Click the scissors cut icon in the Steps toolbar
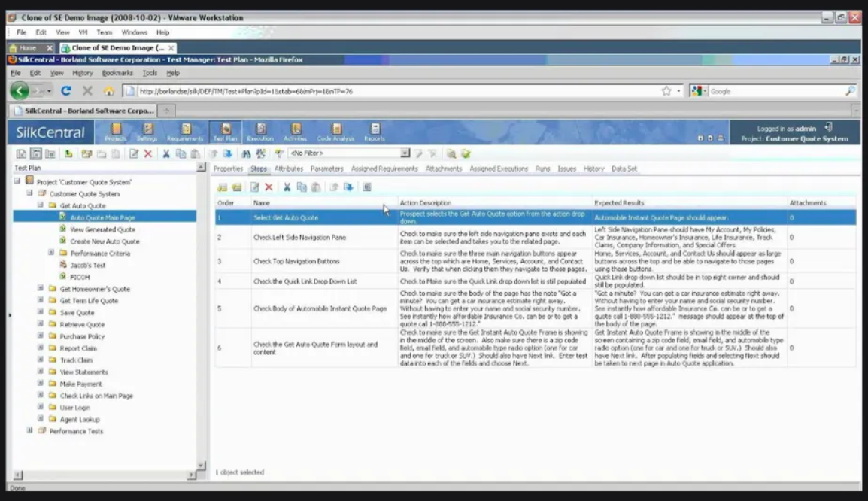The image size is (868, 501). point(287,187)
